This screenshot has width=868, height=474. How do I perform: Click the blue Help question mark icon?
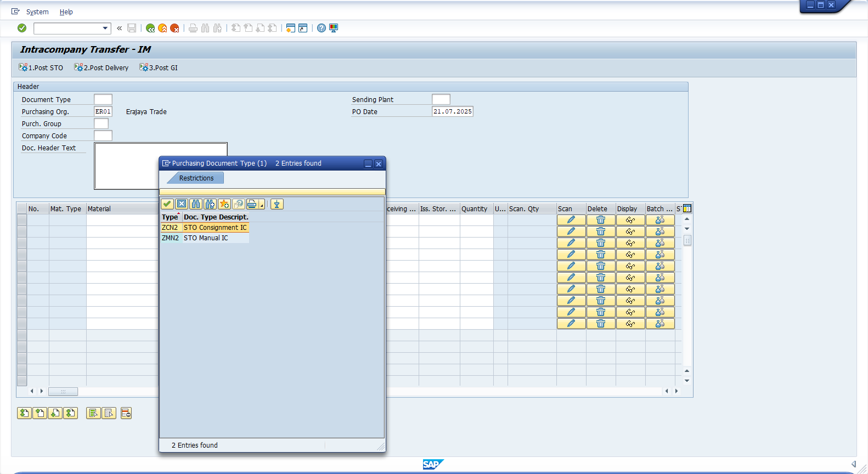(x=322, y=28)
